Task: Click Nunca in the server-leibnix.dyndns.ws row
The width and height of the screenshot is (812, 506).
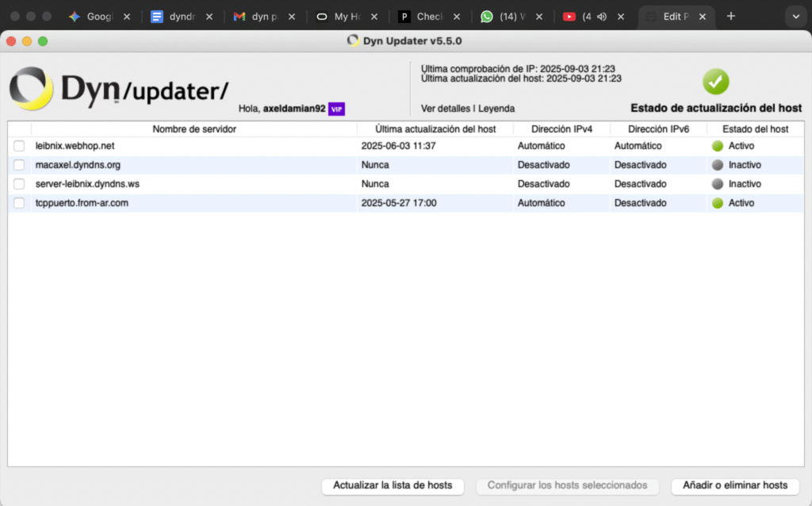Action: tap(375, 184)
